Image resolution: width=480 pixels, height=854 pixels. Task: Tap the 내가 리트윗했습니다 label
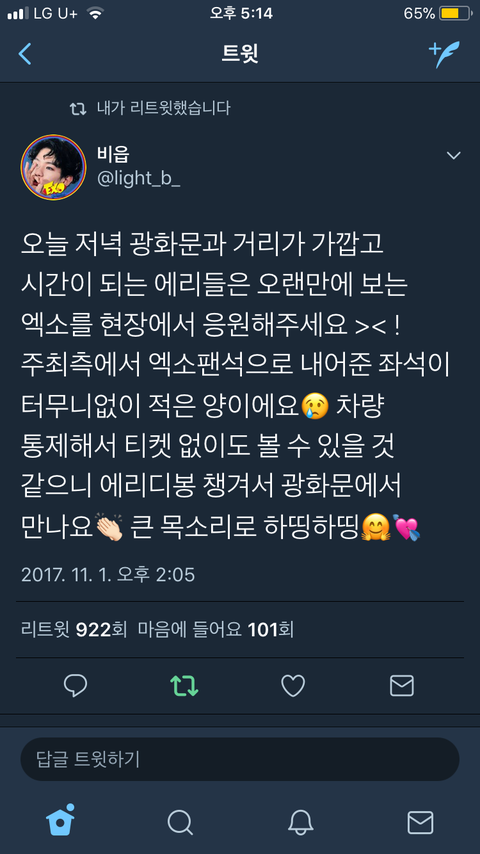point(163,108)
